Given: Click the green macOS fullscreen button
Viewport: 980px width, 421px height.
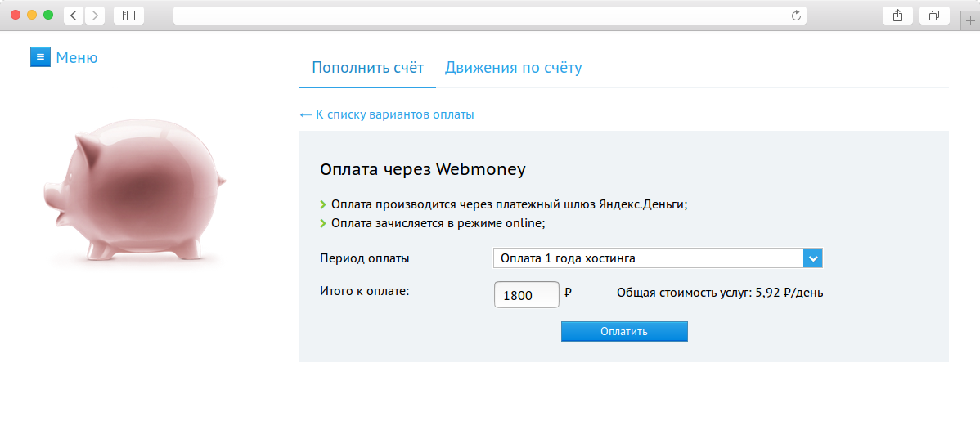Looking at the screenshot, I should [48, 15].
